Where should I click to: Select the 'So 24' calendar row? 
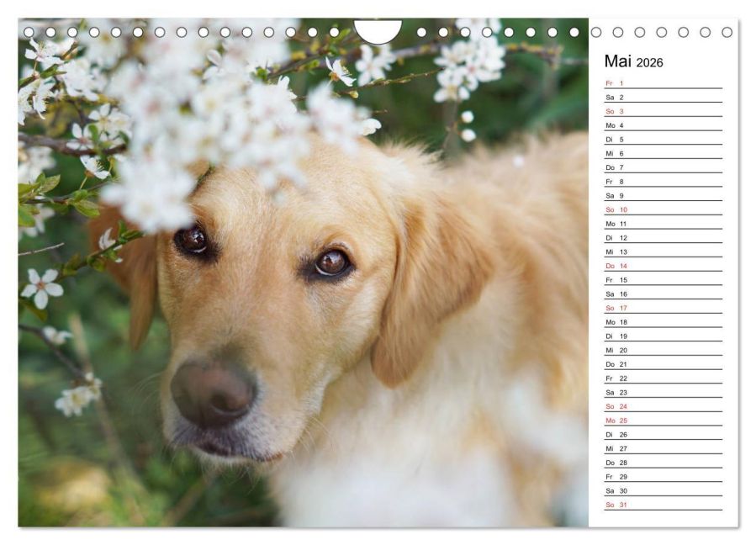pyautogui.click(x=663, y=406)
